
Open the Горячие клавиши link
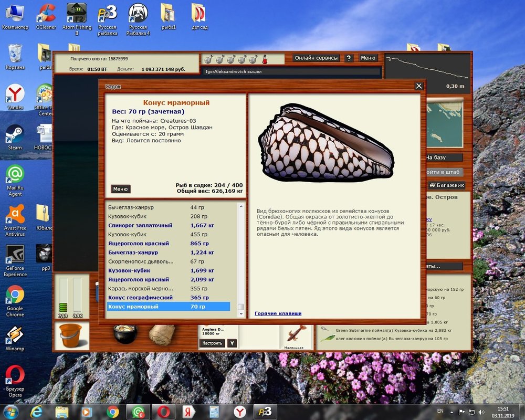(x=278, y=313)
